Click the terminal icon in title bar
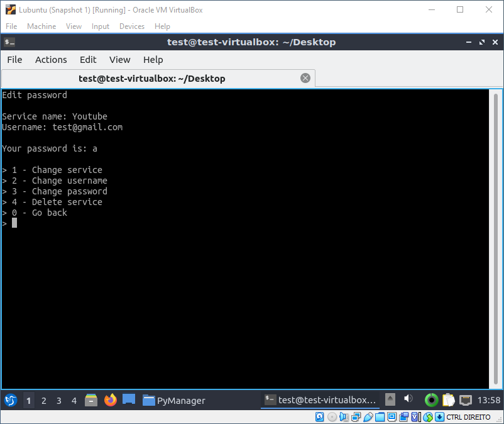Viewport: 504px width, 424px height. pos(9,42)
